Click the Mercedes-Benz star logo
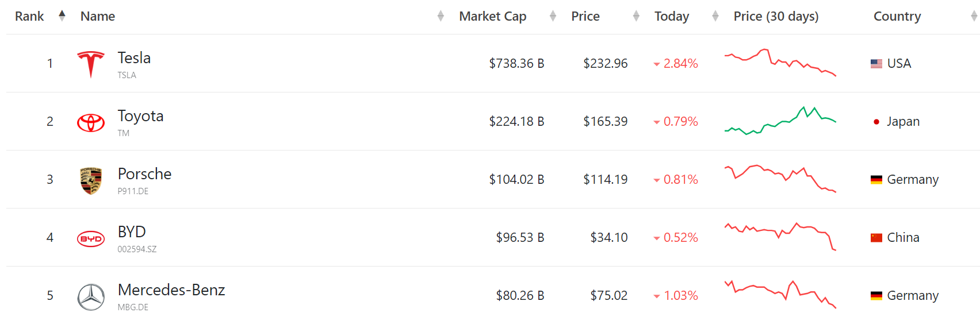Image resolution: width=980 pixels, height=324 pixels. (91, 297)
